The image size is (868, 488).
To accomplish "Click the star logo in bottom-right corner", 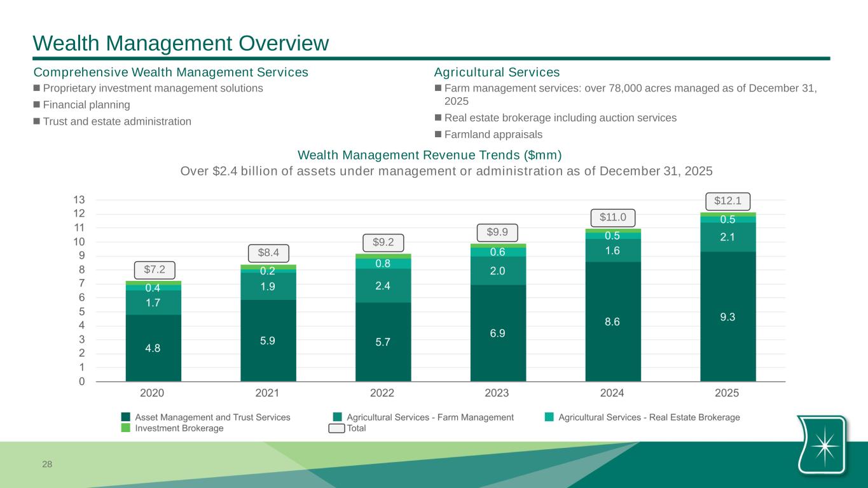I will point(823,445).
